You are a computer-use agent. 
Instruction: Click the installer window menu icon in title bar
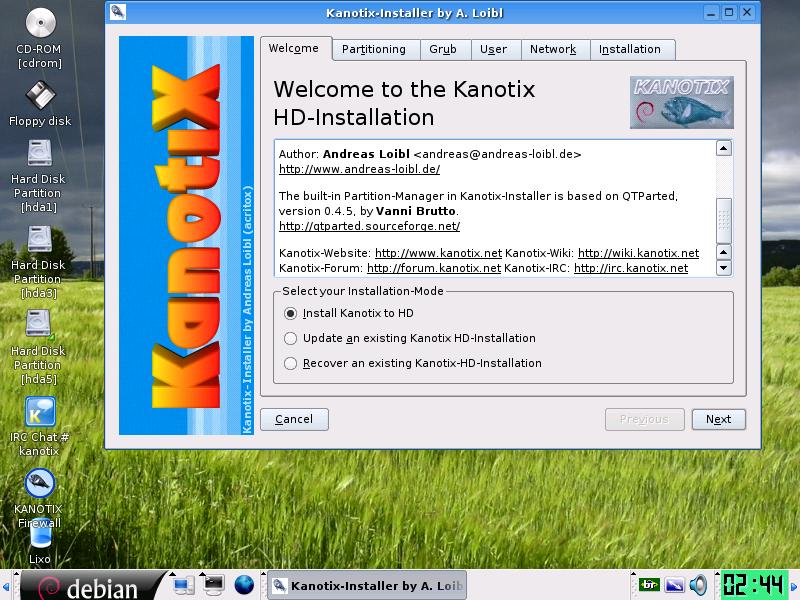click(x=118, y=12)
